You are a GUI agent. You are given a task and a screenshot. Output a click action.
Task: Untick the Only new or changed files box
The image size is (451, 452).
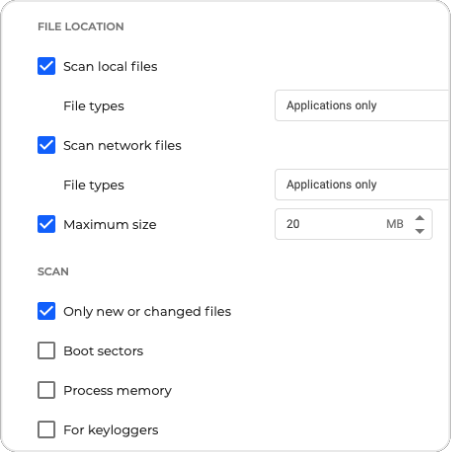pyautogui.click(x=46, y=311)
